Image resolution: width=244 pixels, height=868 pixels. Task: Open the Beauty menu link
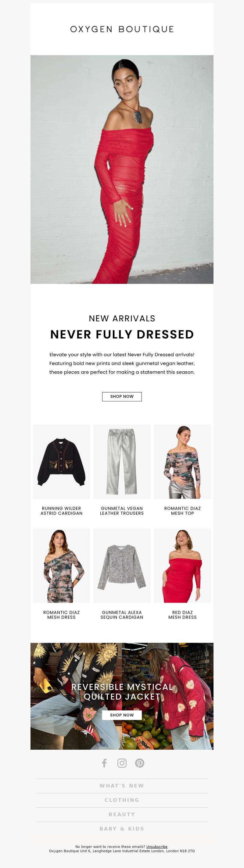click(122, 814)
